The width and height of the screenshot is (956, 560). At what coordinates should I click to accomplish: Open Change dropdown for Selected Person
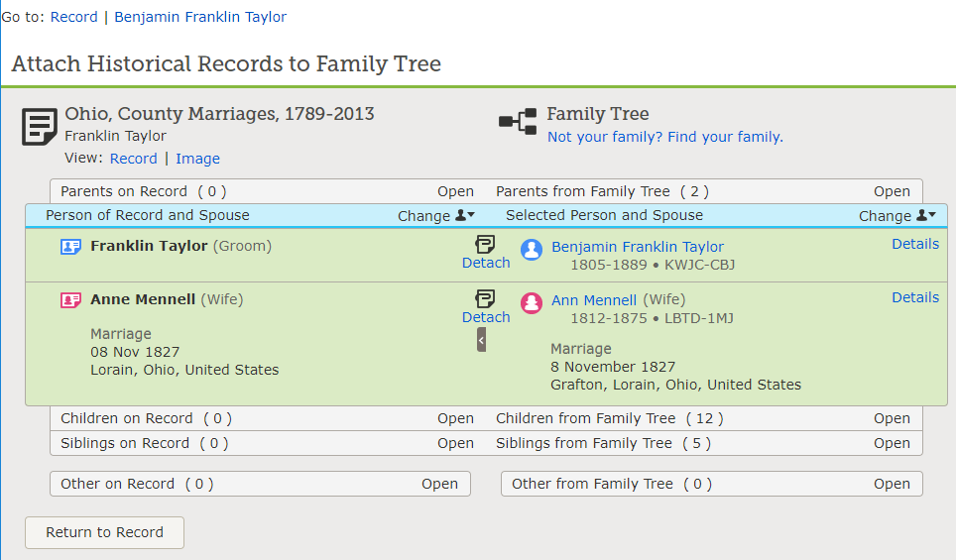click(896, 216)
